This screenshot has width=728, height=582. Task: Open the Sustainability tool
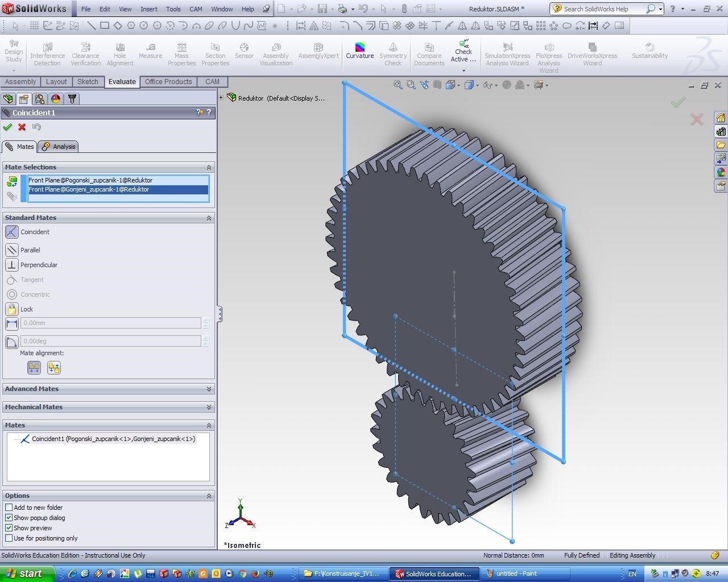[650, 51]
